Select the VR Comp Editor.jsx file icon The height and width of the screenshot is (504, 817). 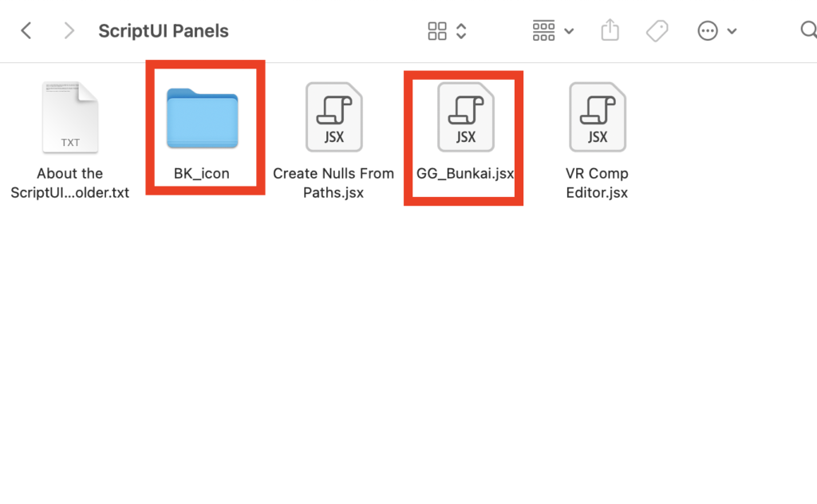597,117
